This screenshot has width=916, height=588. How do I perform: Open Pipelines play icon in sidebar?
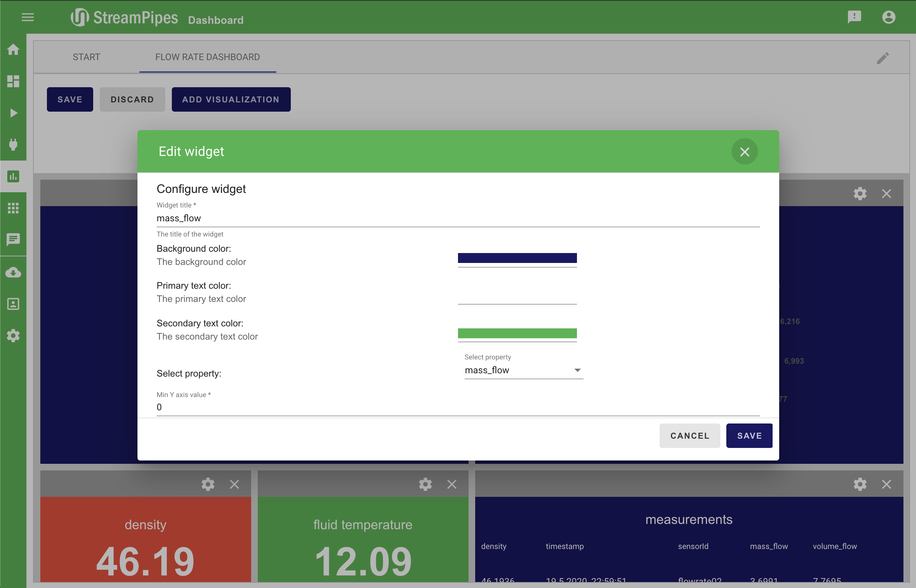[x=13, y=113]
